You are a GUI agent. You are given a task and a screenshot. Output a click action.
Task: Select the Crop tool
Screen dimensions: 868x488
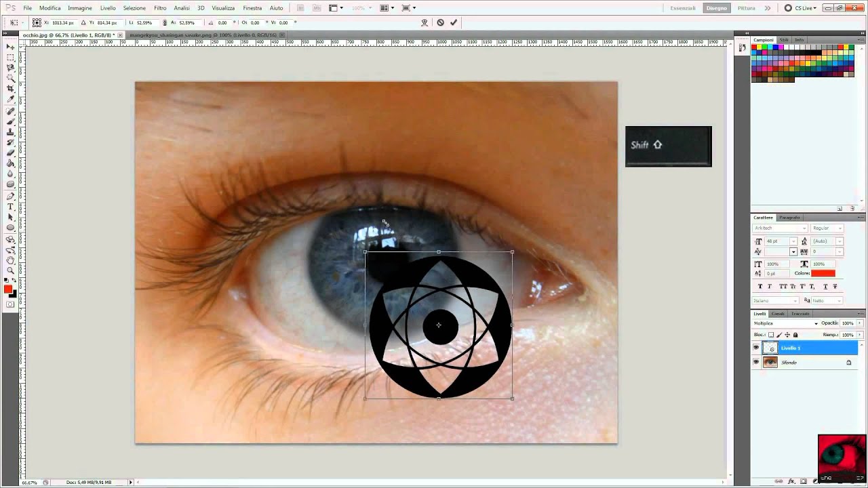(x=10, y=89)
